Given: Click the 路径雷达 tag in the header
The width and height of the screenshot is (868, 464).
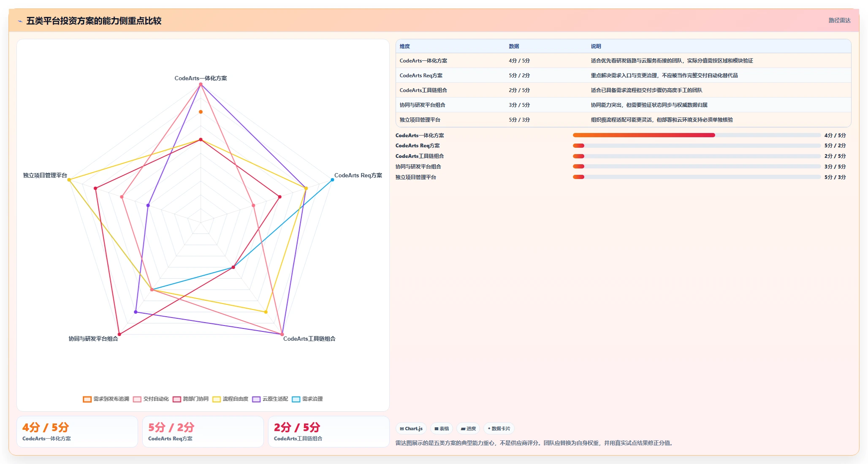Looking at the screenshot, I should (x=839, y=20).
